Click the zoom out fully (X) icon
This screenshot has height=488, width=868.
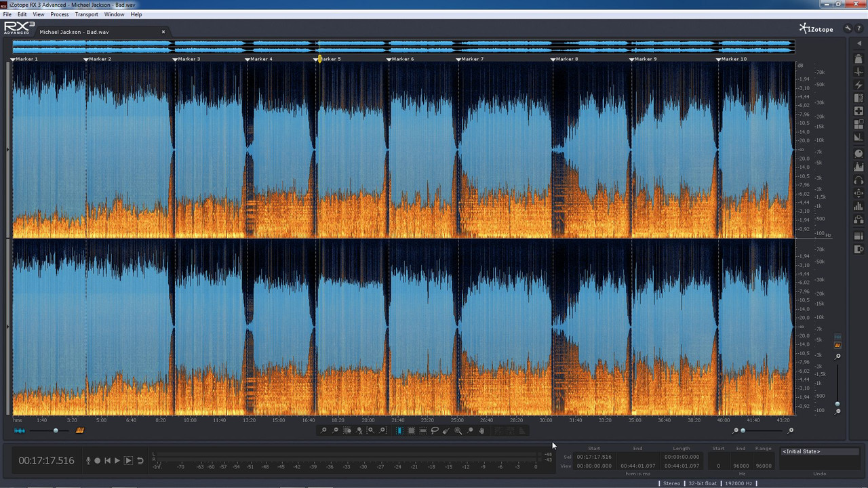[359, 430]
